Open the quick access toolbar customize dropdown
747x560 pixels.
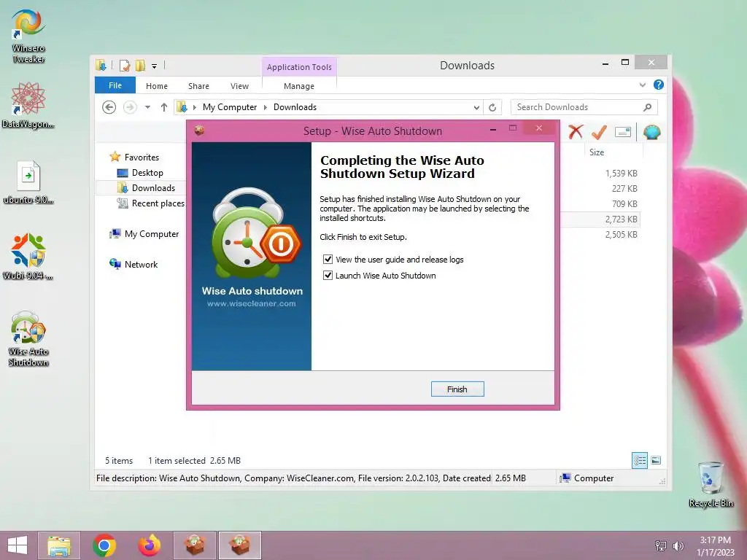155,66
